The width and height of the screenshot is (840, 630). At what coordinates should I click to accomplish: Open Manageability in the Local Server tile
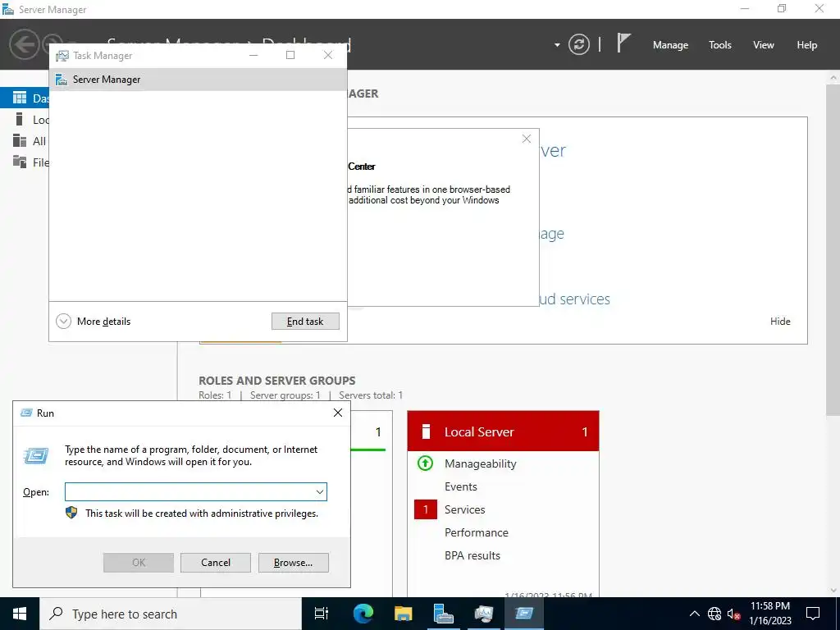[481, 464]
